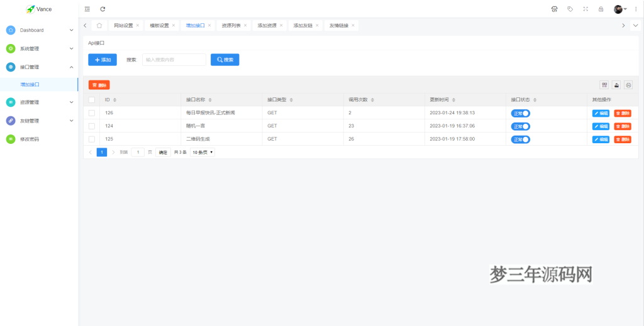Click the page number jump input

pos(138,152)
